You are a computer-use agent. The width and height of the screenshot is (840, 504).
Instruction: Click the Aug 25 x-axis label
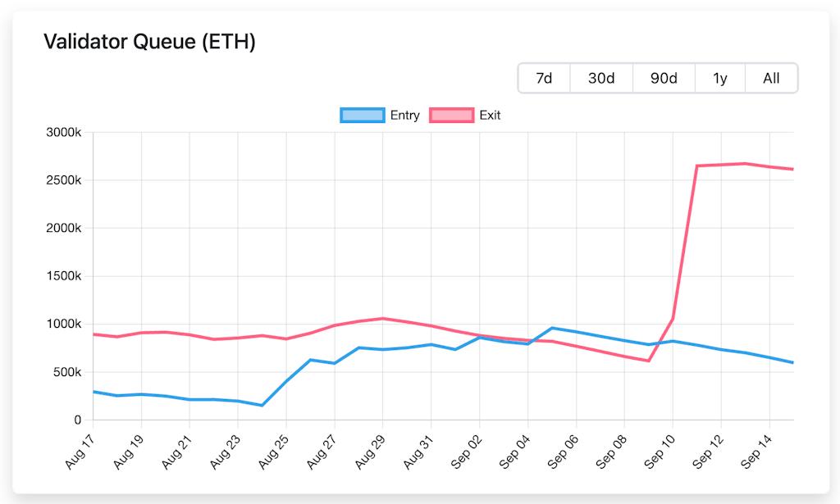tap(274, 448)
